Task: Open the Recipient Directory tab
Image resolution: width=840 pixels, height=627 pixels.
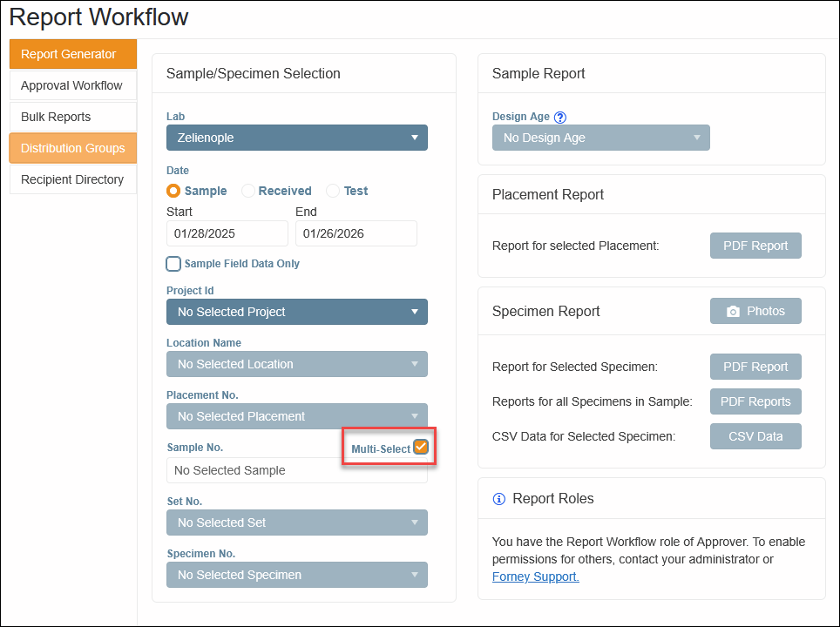Action: click(72, 179)
